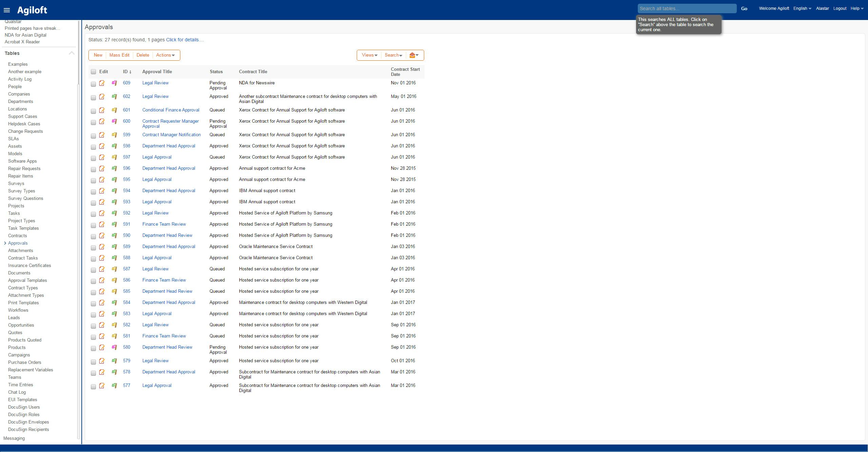
Task: Open the Legal Review link on record 609
Action: point(155,83)
